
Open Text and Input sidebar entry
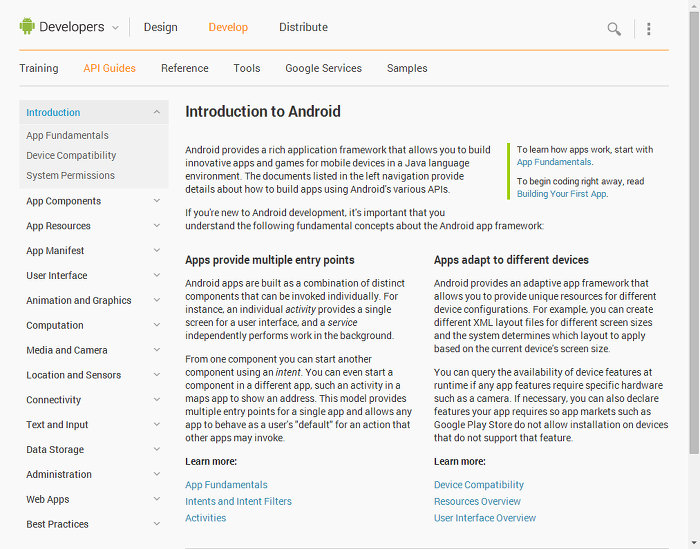[57, 424]
